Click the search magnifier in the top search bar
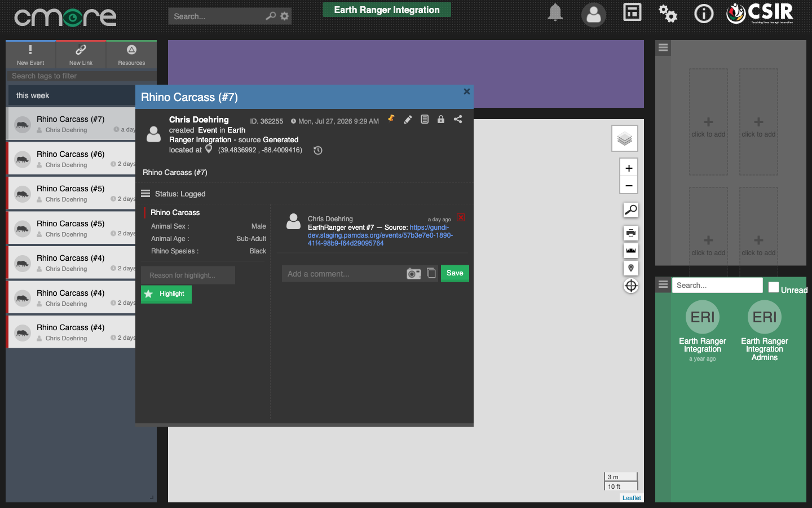The width and height of the screenshot is (812, 508). point(271,16)
